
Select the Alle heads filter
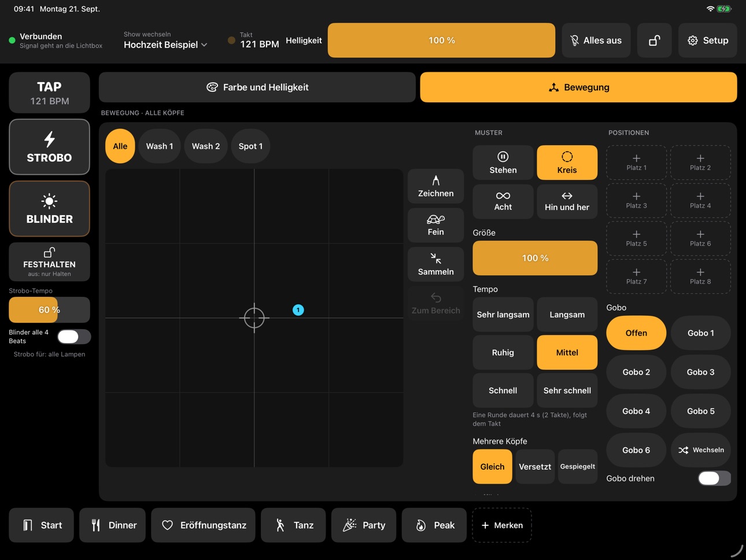[120, 146]
